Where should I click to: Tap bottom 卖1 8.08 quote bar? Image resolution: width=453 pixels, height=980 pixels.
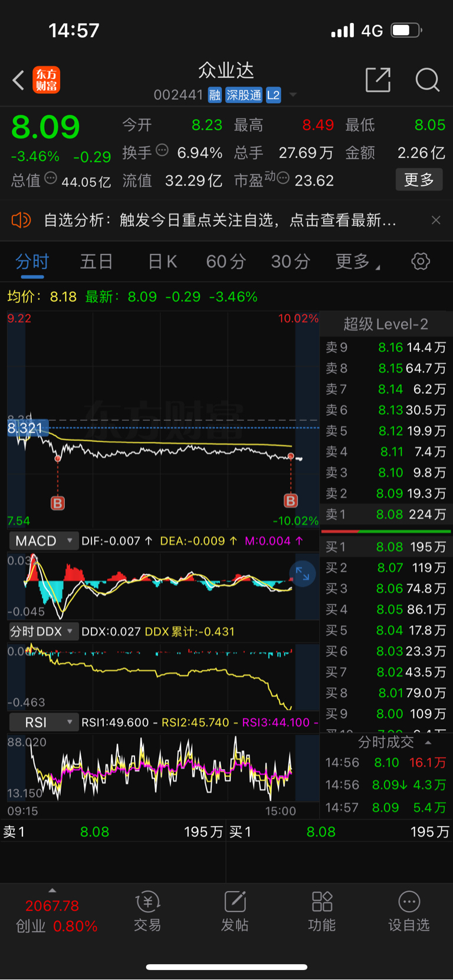(x=113, y=832)
